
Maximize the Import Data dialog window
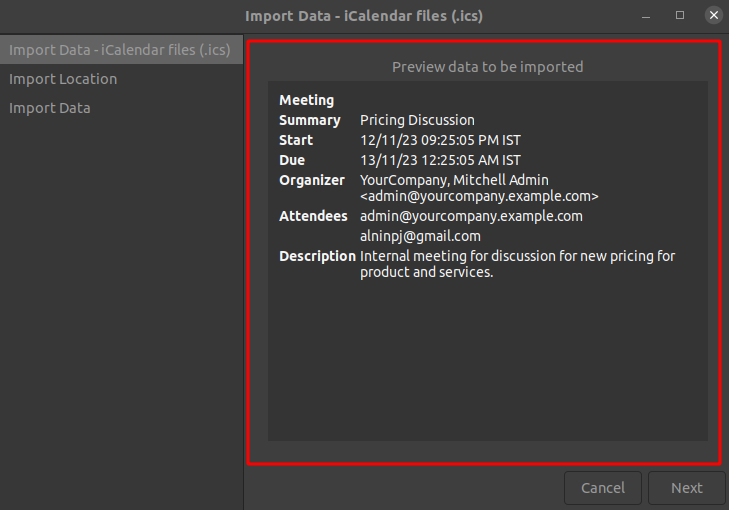point(680,15)
